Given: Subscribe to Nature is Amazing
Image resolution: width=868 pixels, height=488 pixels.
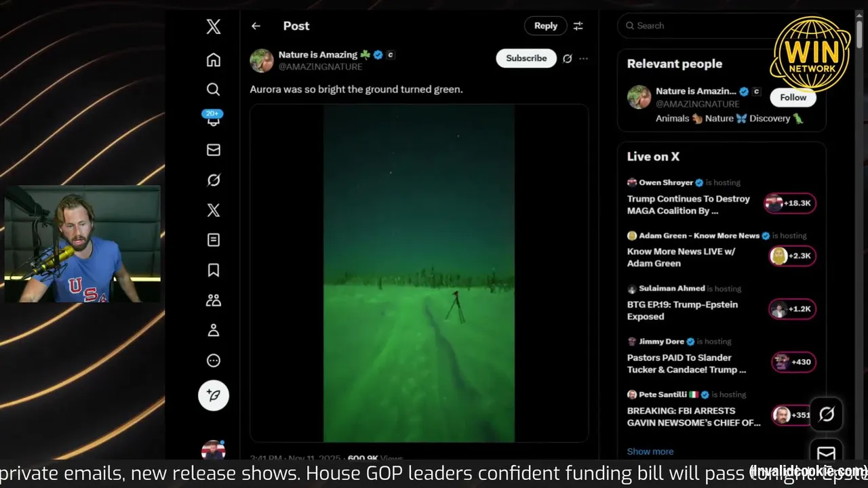Looking at the screenshot, I should [526, 58].
